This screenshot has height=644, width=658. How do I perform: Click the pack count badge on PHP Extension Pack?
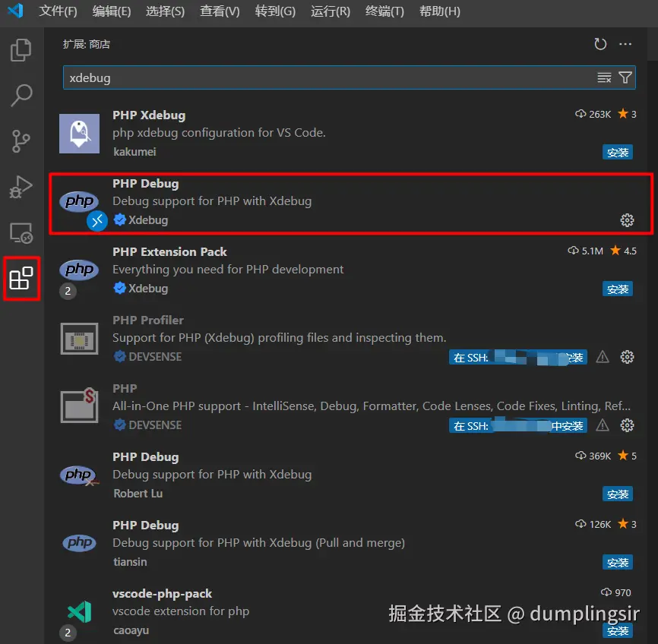click(x=68, y=291)
